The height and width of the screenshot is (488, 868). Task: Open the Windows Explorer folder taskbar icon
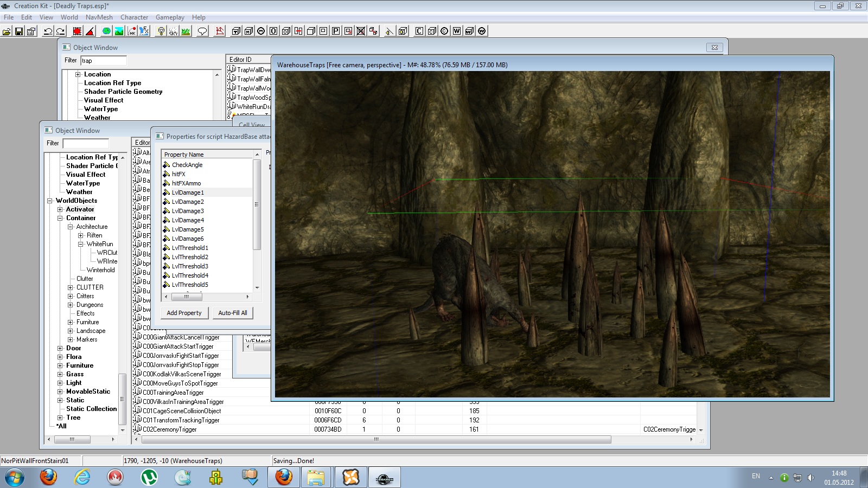click(x=316, y=478)
